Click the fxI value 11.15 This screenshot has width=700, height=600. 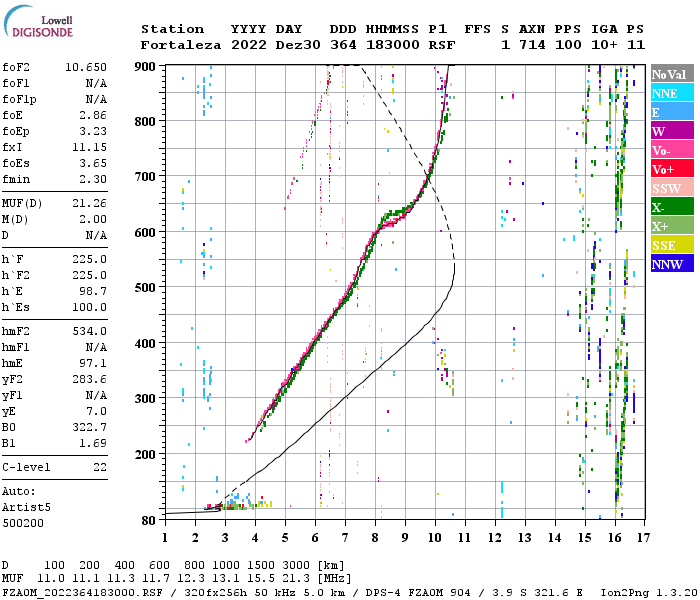click(x=89, y=147)
